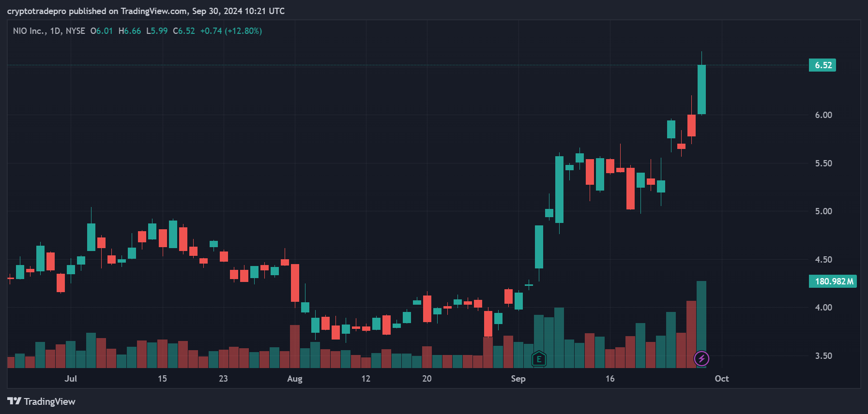Image resolution: width=868 pixels, height=414 pixels.
Task: Click the tallest green volume bar
Action: tap(701, 325)
